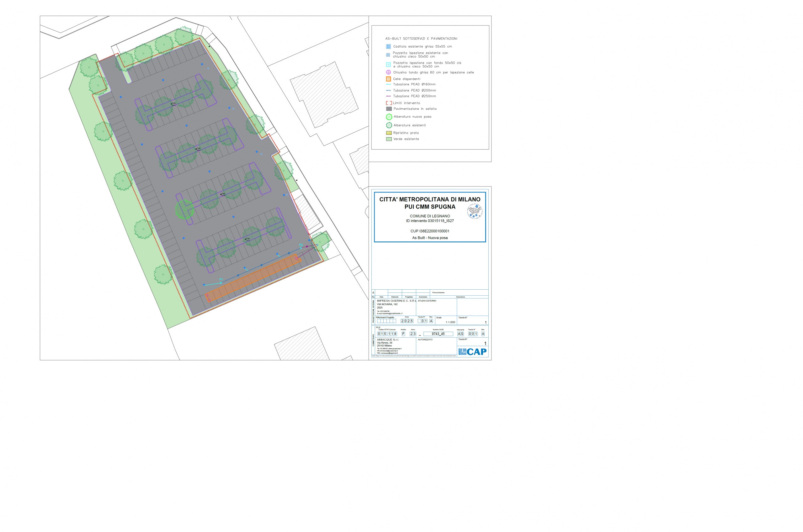The height and width of the screenshot is (532, 803).
Task: Click the light green Verde esistente swatch
Action: point(389,139)
